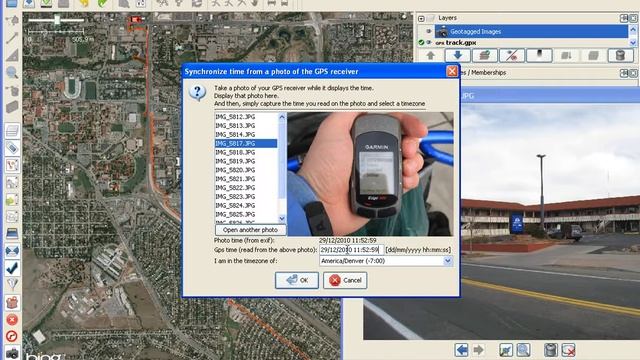Select IMG_5813.JPG in photo list

point(235,126)
